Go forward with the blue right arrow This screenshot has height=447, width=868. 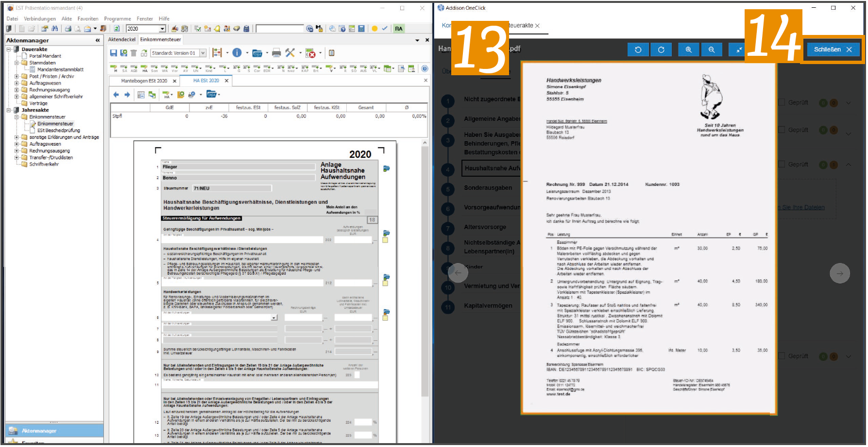(127, 95)
